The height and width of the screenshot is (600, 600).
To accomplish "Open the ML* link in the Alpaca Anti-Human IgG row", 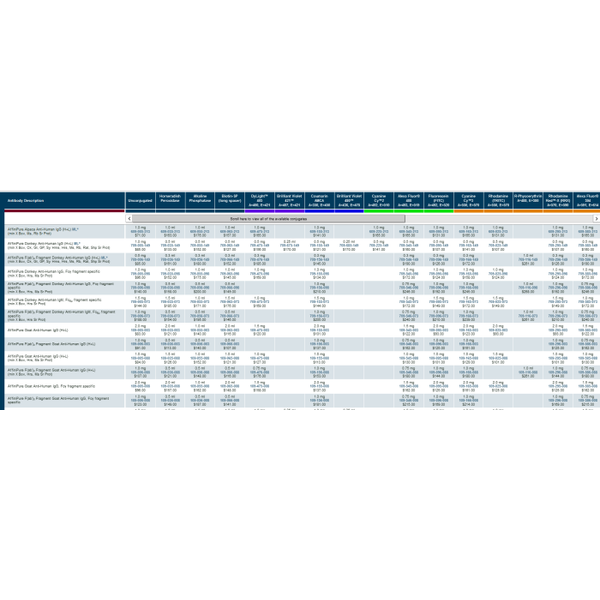I will 75,229.
